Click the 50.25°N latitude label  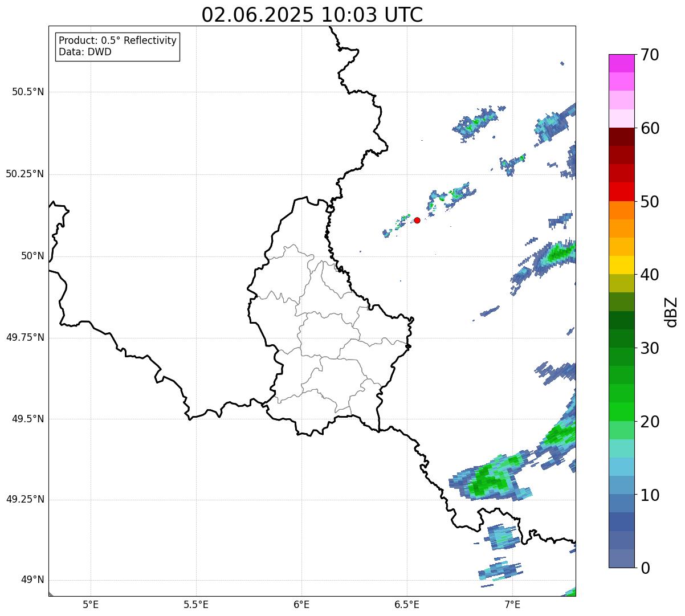click(25, 174)
